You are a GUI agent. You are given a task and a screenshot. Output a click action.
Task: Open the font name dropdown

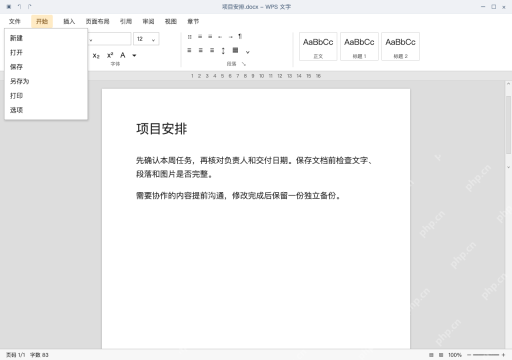pos(109,39)
